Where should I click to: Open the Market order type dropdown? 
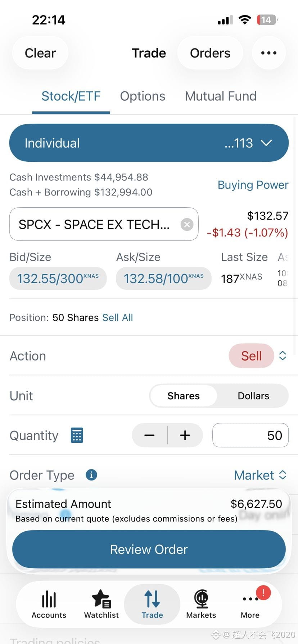click(261, 475)
